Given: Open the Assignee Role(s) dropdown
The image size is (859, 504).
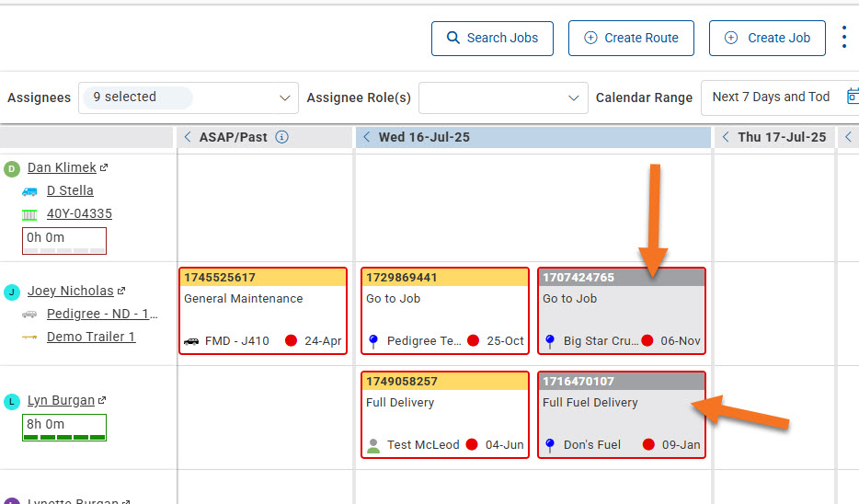Looking at the screenshot, I should (503, 98).
